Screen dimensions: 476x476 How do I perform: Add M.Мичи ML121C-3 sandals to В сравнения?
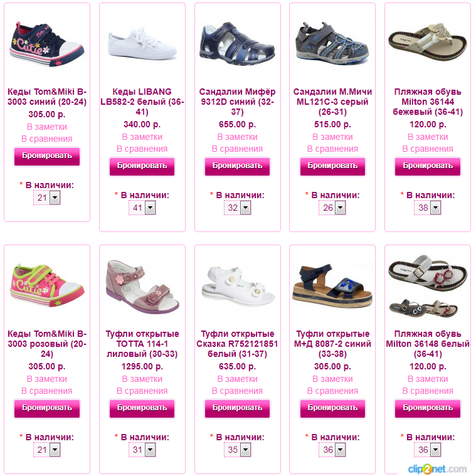pos(332,149)
